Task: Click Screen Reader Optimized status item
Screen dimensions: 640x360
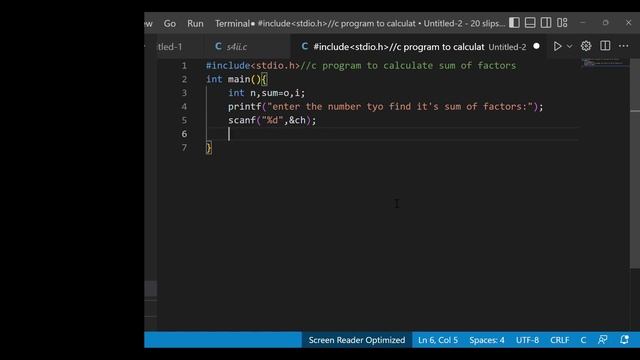Action: point(357,340)
